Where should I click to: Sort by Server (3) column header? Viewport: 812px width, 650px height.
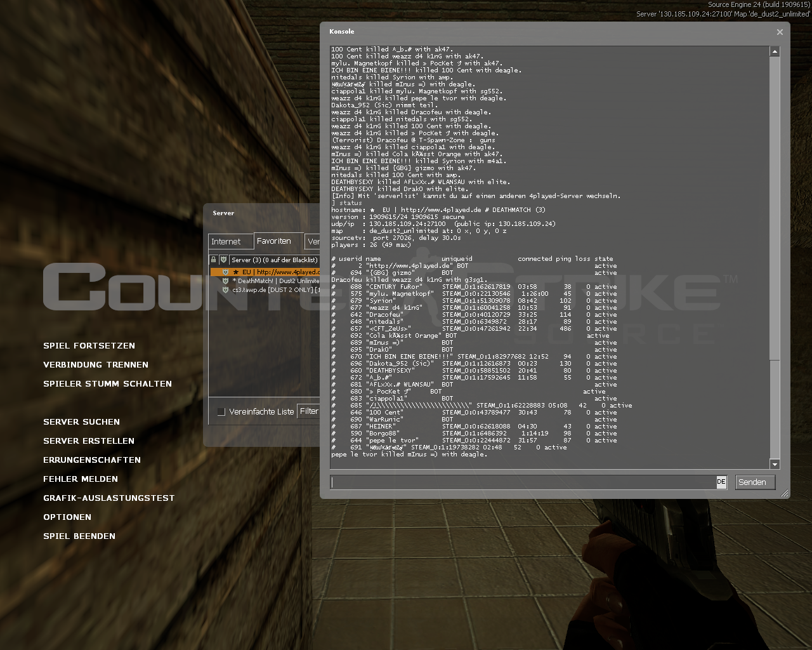[x=274, y=260]
